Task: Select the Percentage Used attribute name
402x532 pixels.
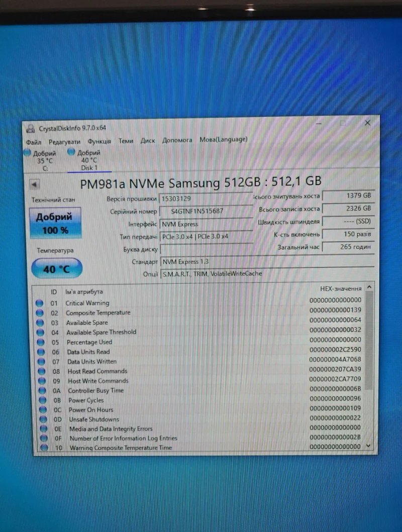Action: 89,342
